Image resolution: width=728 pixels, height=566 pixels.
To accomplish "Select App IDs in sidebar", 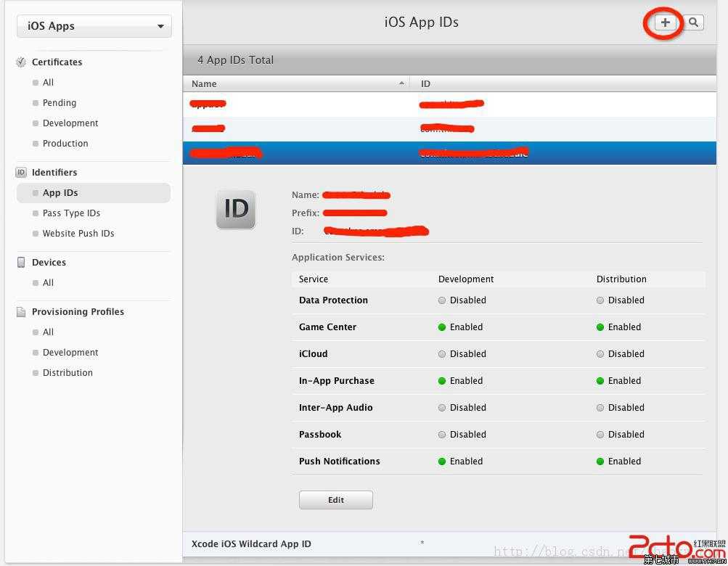I will tap(94, 193).
